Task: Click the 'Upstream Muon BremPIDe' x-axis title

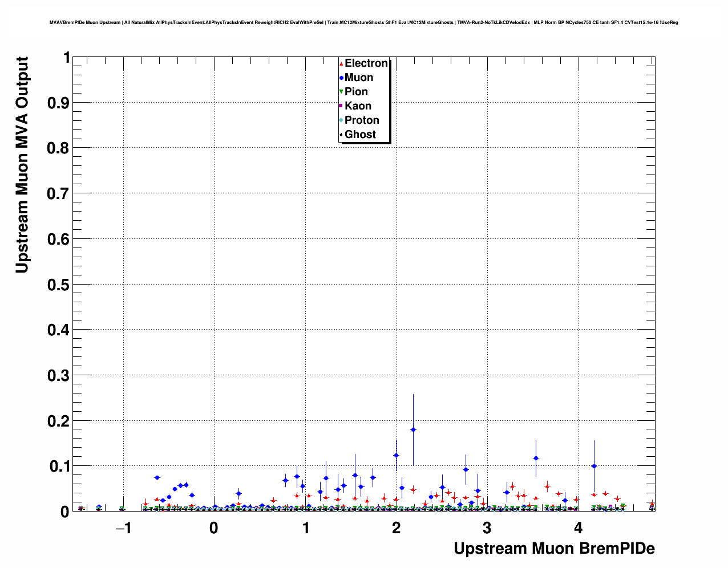Action: click(x=554, y=549)
